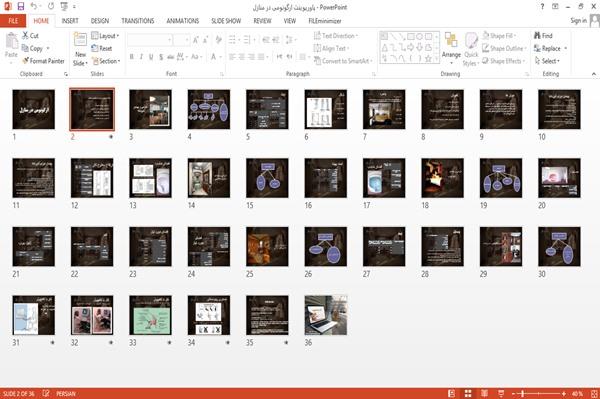Click Reset slide icon
Screen dimensions: 600x399
click(95, 48)
